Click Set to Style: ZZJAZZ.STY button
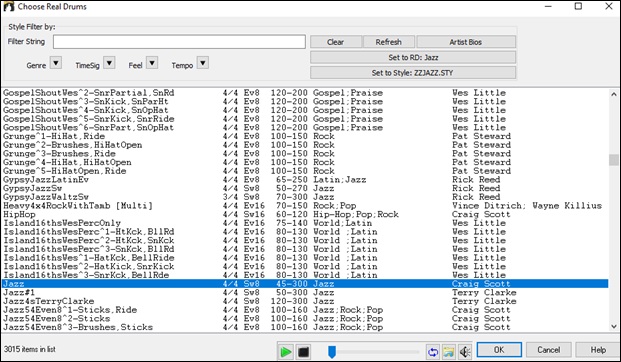This screenshot has width=621, height=362. point(413,73)
